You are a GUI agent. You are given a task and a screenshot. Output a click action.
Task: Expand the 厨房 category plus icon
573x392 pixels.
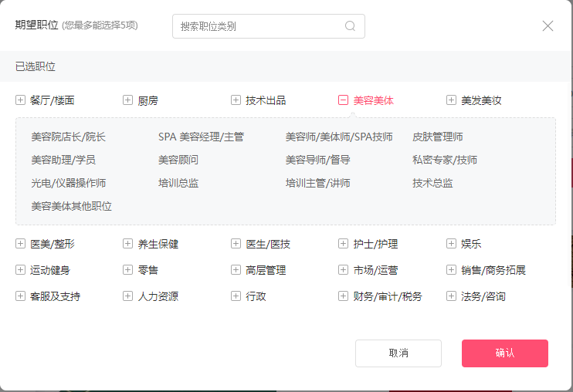pos(128,100)
